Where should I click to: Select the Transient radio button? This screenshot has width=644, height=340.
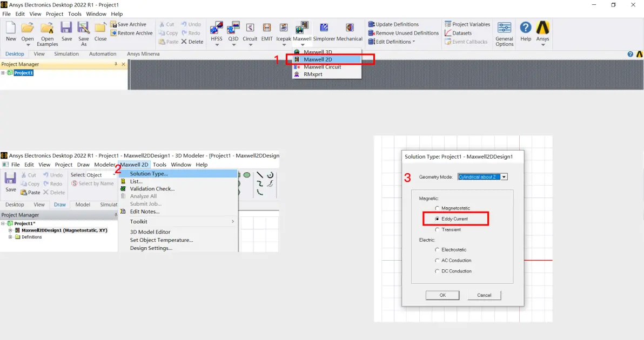(437, 230)
